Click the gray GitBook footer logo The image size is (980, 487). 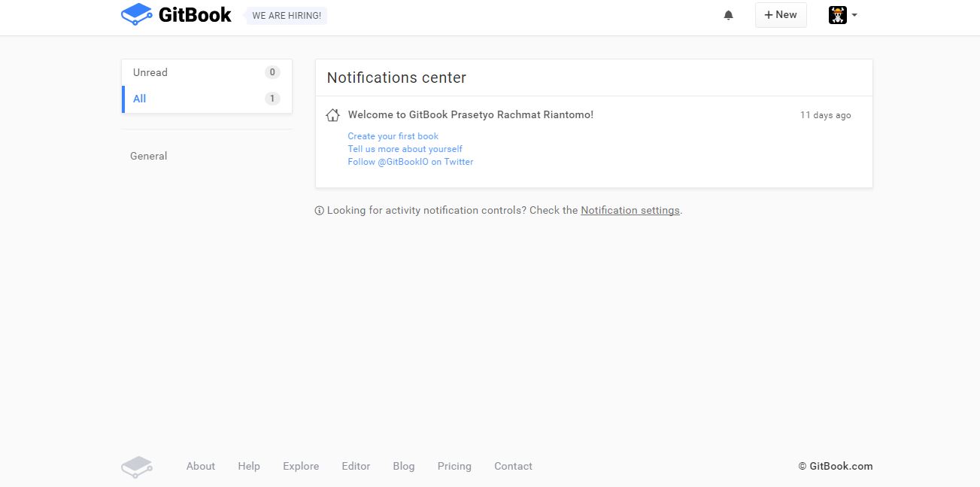coord(137,467)
